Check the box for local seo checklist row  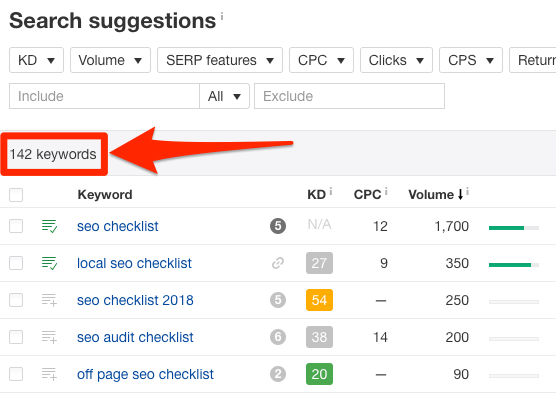(x=16, y=263)
